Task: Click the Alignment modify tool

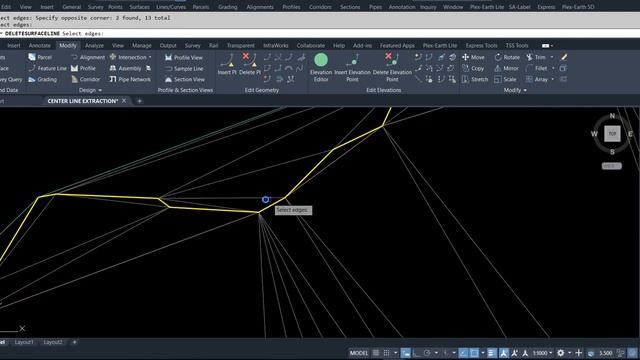Action: [x=88, y=57]
